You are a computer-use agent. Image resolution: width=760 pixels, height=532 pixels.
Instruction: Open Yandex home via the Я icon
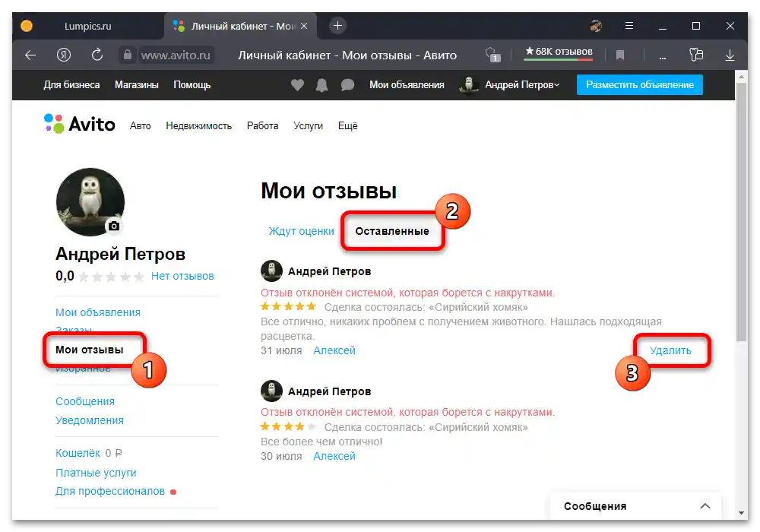(x=64, y=55)
